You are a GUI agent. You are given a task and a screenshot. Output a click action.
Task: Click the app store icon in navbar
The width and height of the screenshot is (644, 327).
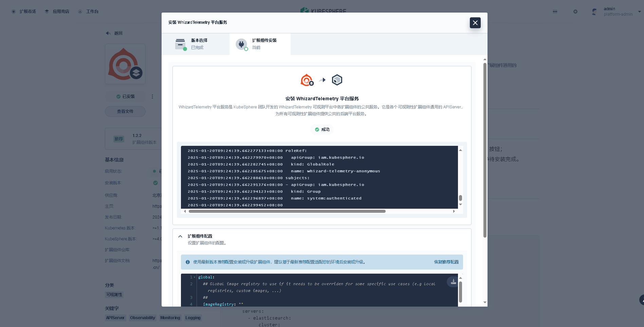[x=47, y=12]
